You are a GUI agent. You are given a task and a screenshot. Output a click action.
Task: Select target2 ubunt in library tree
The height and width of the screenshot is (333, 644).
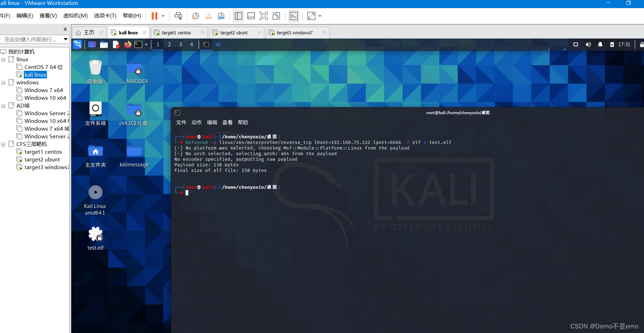42,159
